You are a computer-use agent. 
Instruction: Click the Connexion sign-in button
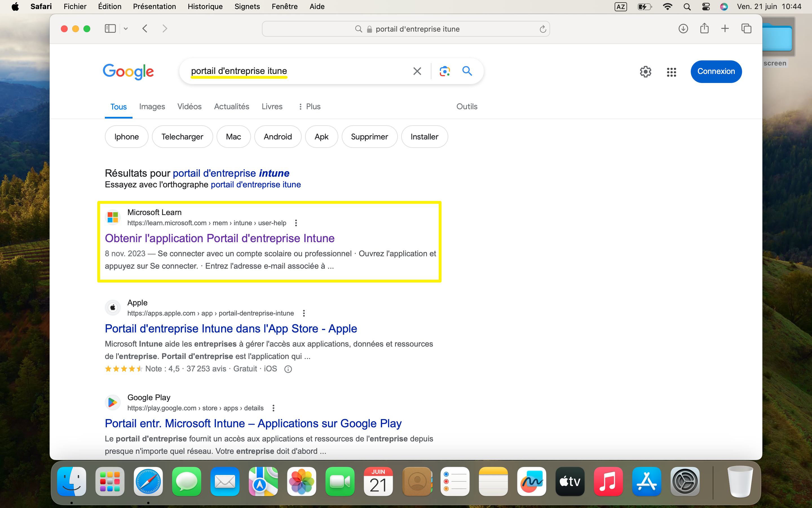[716, 72]
